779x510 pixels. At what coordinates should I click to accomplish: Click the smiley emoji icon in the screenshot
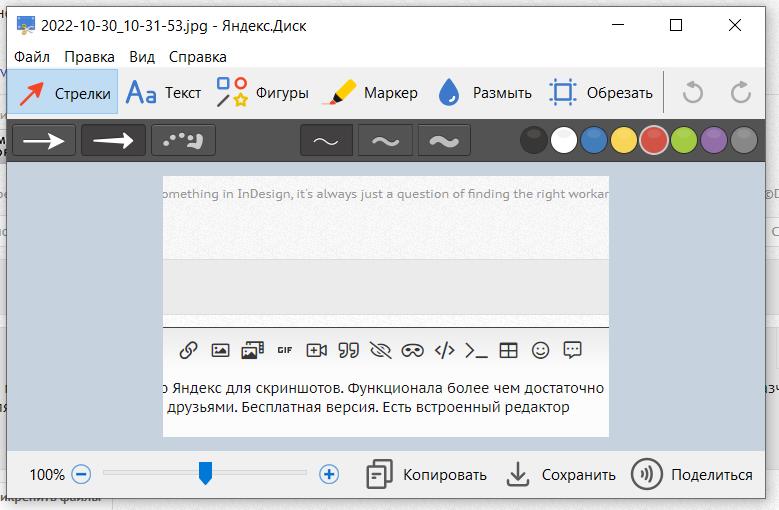(541, 351)
